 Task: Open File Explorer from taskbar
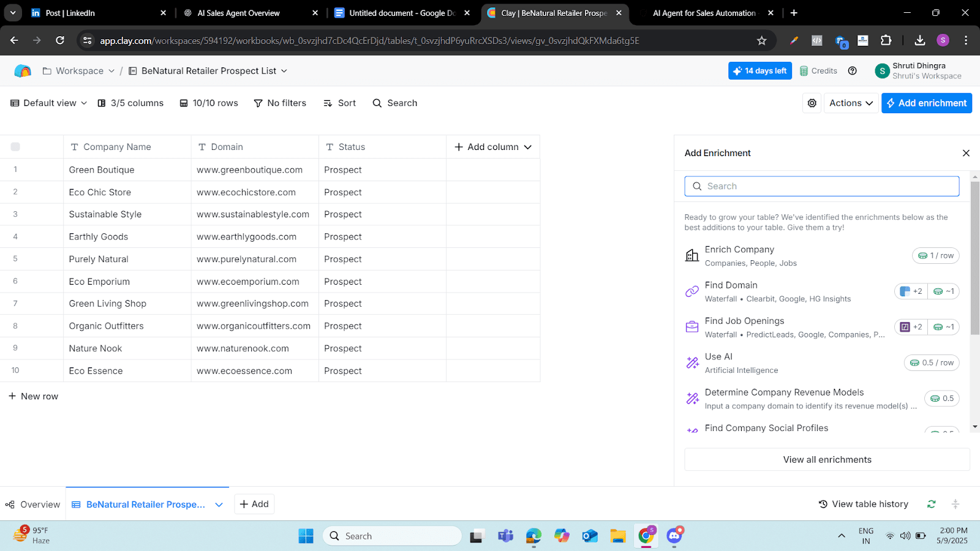pyautogui.click(x=617, y=536)
